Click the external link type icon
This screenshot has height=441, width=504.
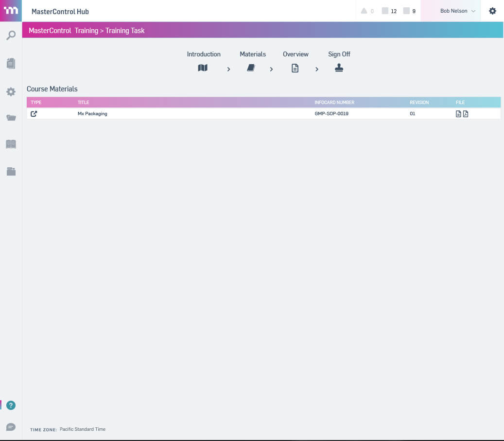[34, 114]
